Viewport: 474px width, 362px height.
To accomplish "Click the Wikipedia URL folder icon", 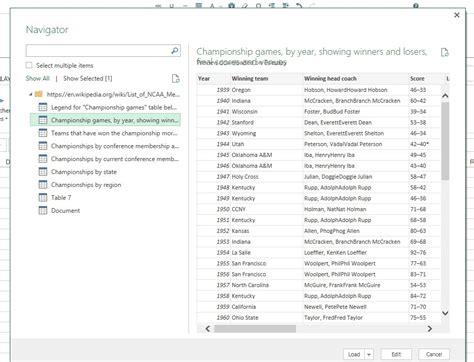I will (39, 94).
